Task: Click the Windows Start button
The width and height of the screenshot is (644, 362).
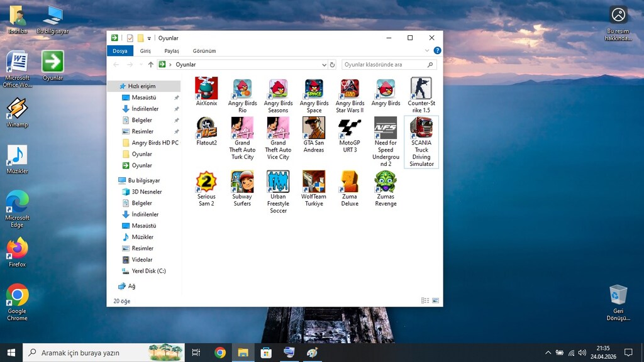Action: (x=11, y=353)
